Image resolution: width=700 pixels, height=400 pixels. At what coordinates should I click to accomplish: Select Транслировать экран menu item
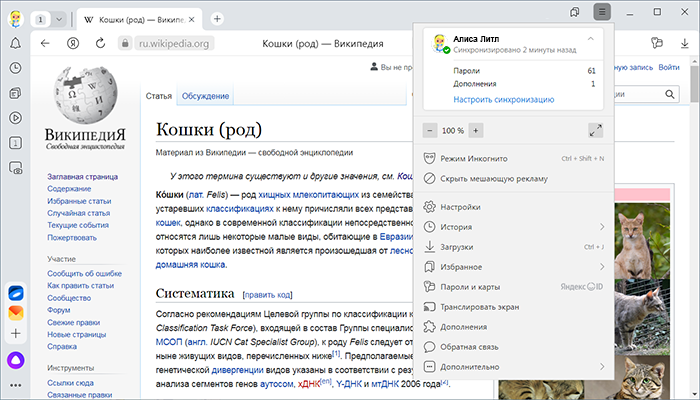click(x=513, y=307)
